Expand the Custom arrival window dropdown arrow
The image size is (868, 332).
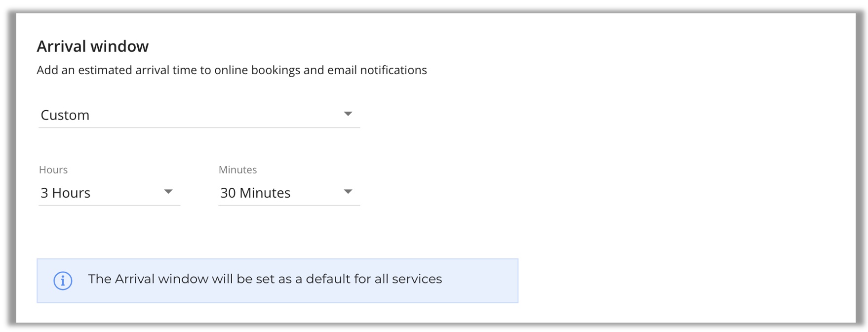point(348,114)
